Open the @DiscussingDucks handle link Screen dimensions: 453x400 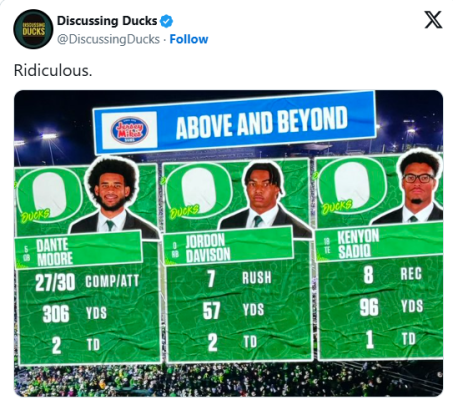(108, 39)
